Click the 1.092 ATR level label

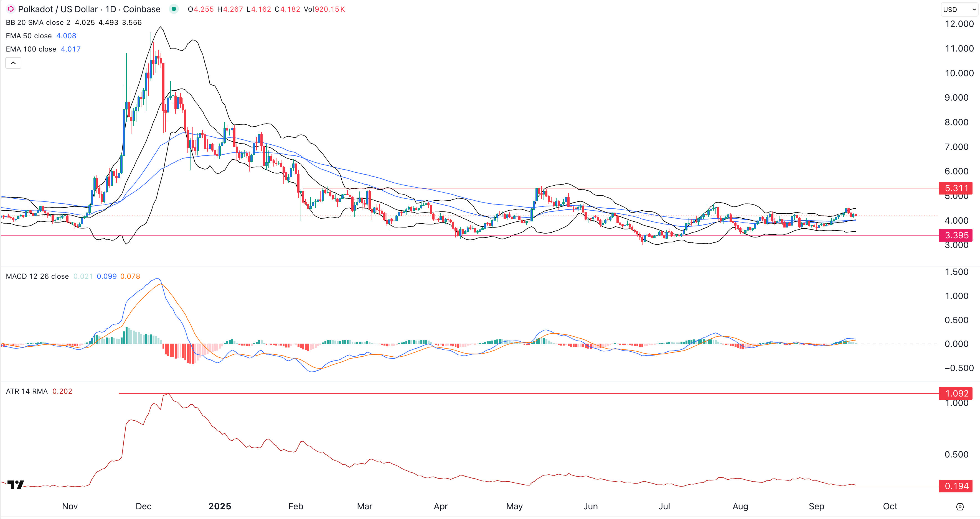click(956, 393)
